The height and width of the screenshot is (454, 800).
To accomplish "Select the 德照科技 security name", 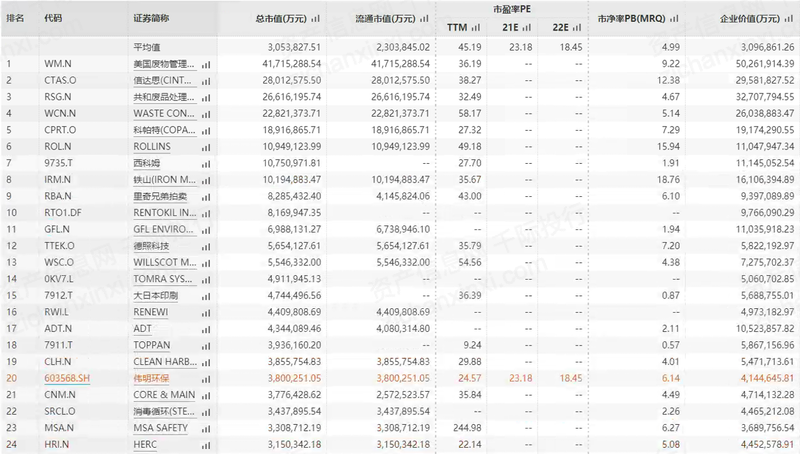I will coord(151,246).
